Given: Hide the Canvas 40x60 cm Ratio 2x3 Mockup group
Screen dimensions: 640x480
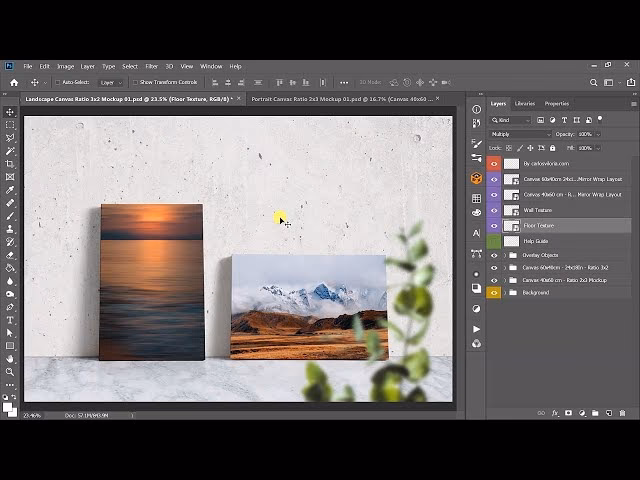Looking at the screenshot, I should tap(494, 280).
